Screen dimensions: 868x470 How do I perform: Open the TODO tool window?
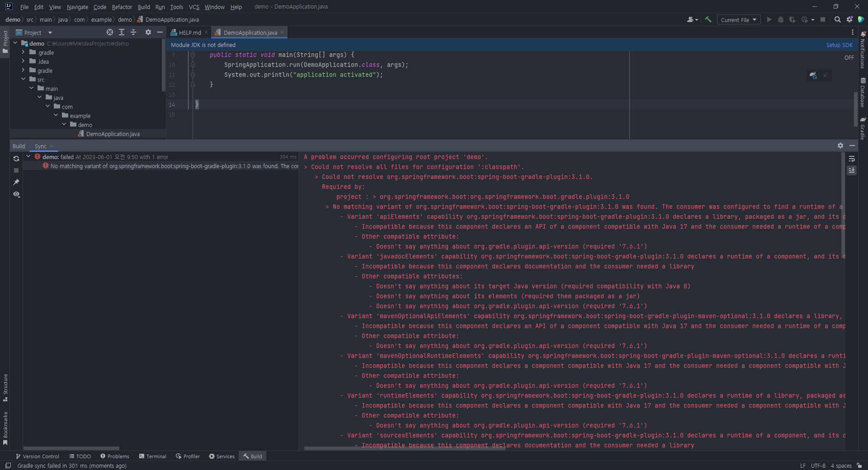tap(80, 456)
